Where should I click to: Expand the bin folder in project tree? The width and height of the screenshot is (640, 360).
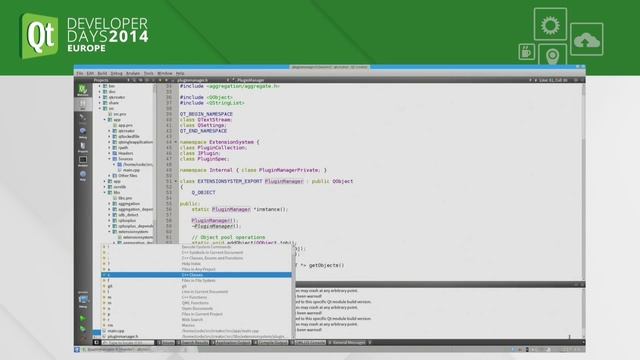pos(100,86)
